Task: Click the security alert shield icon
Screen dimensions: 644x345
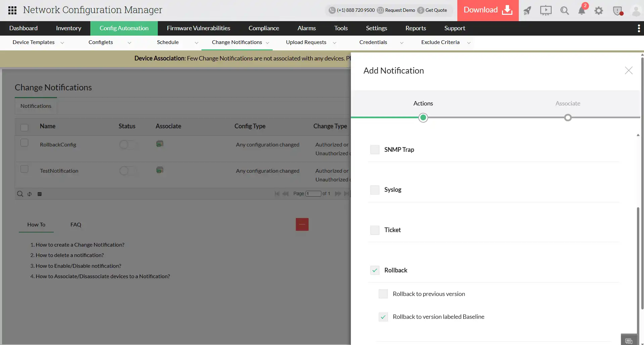Action: (617, 11)
